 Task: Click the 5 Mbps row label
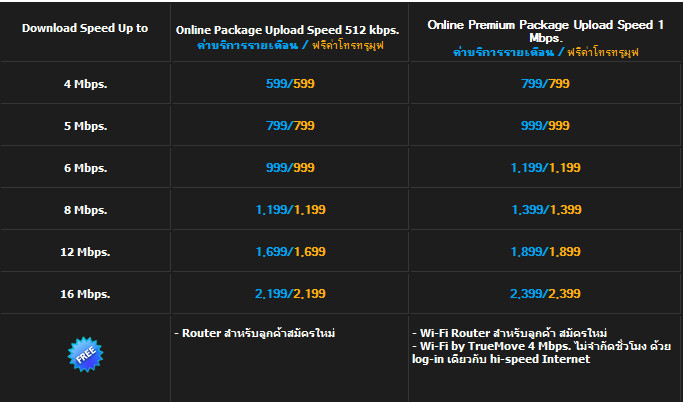click(85, 126)
